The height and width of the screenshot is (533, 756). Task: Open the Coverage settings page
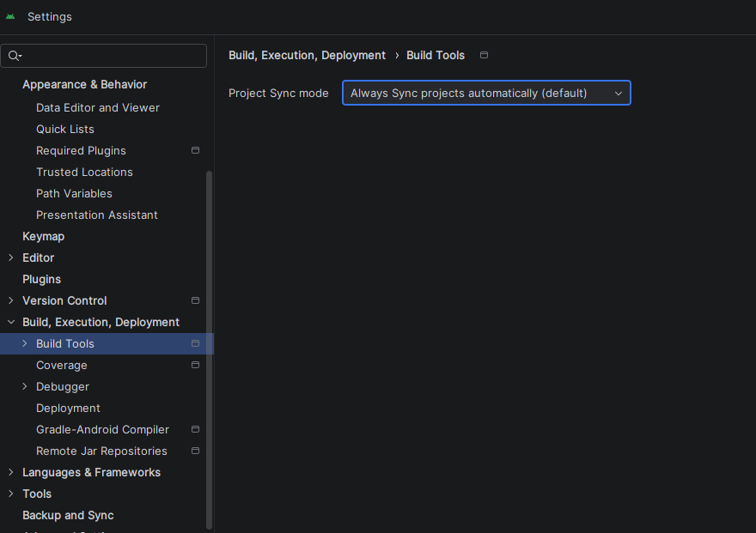pyautogui.click(x=62, y=365)
